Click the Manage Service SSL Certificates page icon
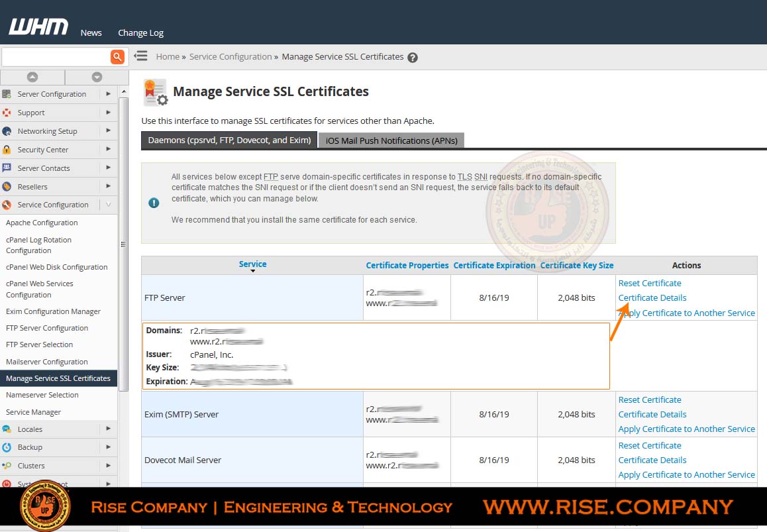The width and height of the screenshot is (767, 532). click(x=156, y=92)
